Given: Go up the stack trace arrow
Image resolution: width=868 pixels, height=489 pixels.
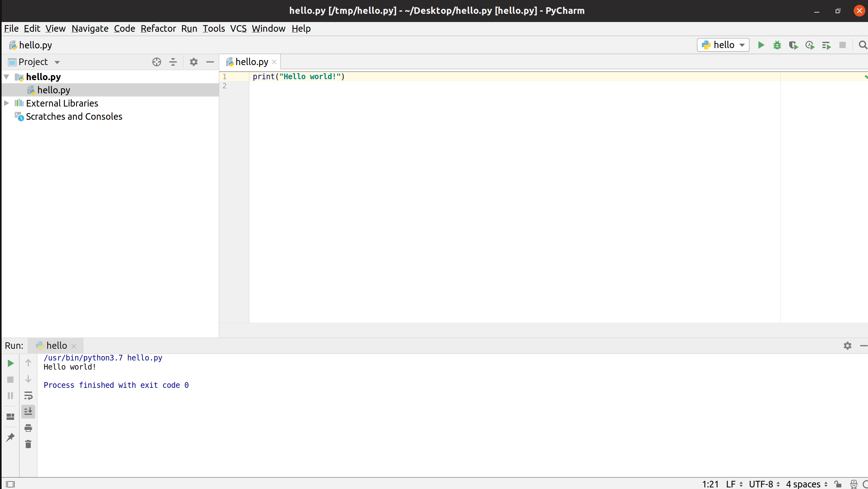Looking at the screenshot, I should [x=28, y=363].
